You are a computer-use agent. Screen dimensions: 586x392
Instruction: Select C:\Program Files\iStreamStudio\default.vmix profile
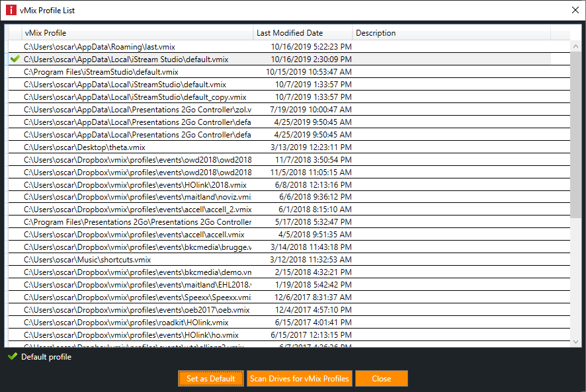(289, 72)
